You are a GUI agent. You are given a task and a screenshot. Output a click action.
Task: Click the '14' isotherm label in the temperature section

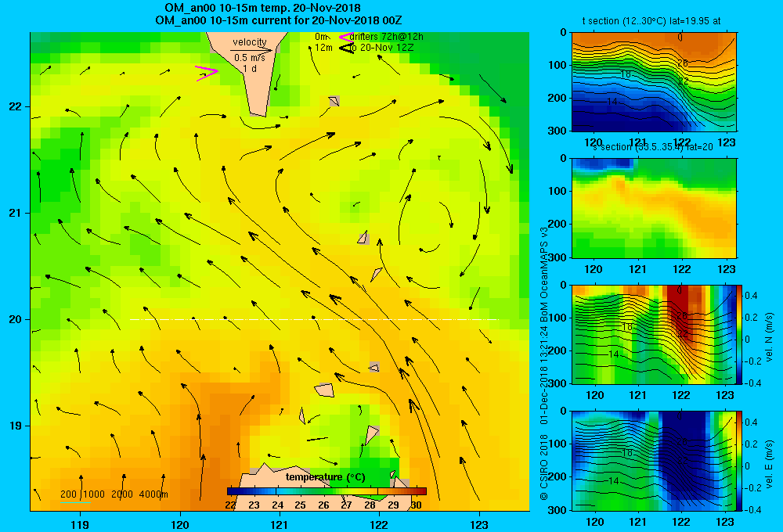pyautogui.click(x=612, y=101)
